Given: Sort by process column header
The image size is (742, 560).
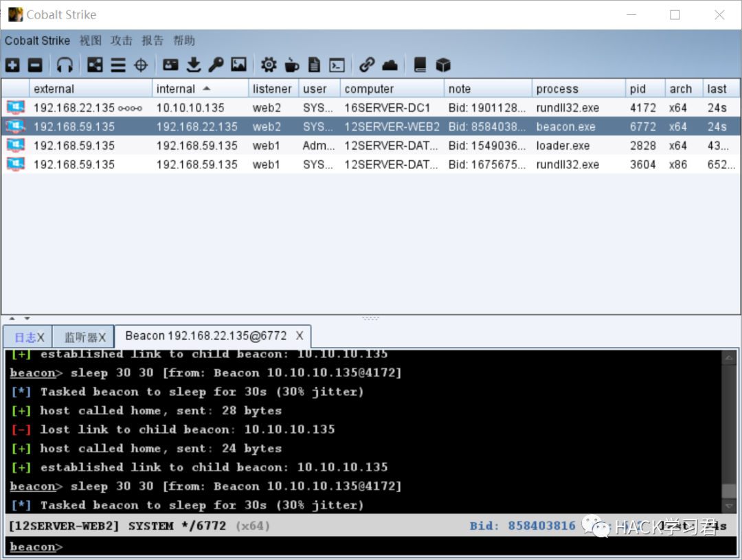Looking at the screenshot, I should [x=578, y=89].
